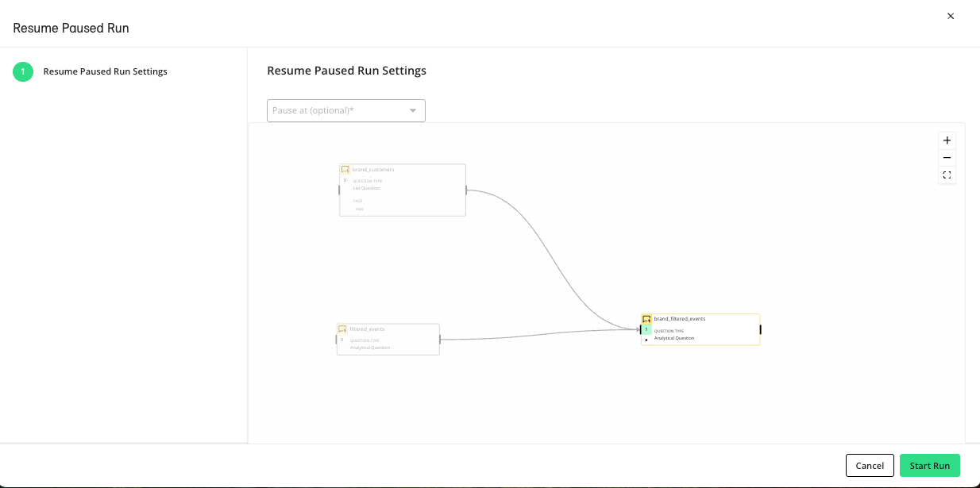Viewport: 980px width, 488px height.
Task: Cancel the resume run dialog
Action: pos(870,466)
